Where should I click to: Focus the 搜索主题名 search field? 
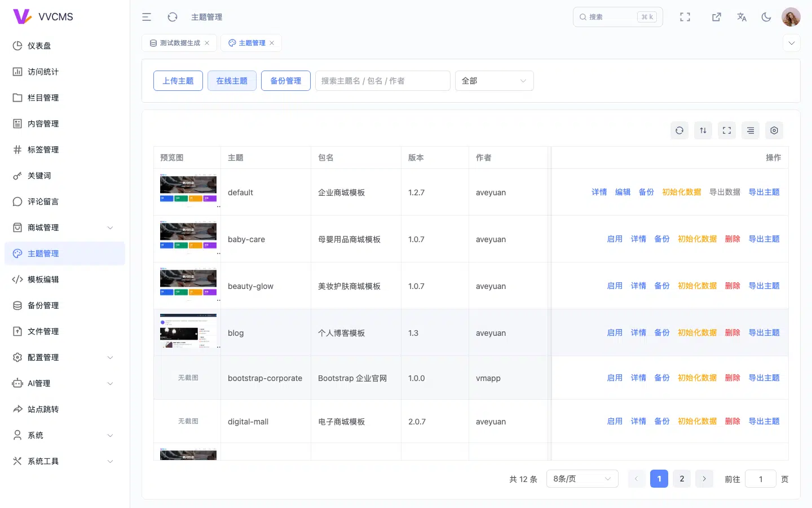pos(383,81)
